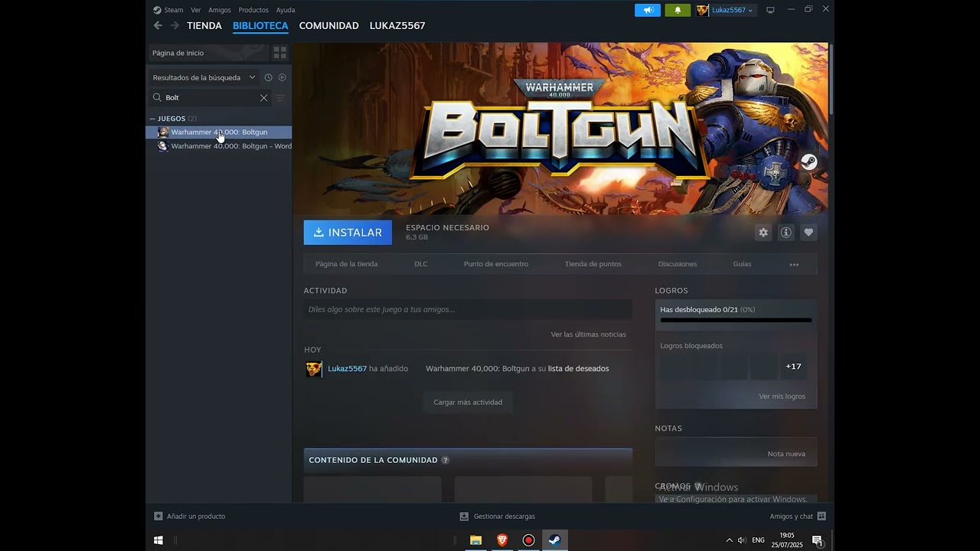Open Gestionar descargas download icon
Image resolution: width=980 pixels, height=551 pixels.
[464, 516]
